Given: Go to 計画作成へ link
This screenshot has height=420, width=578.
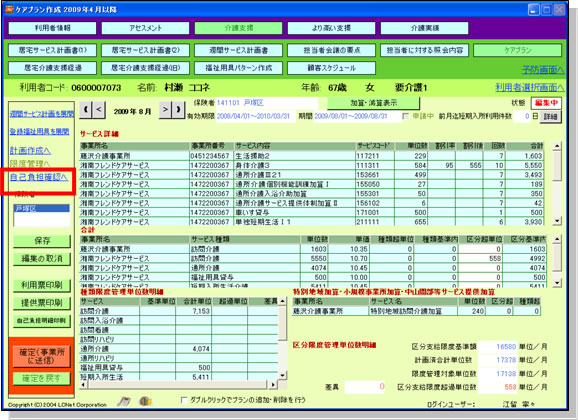Looking at the screenshot, I should point(30,150).
